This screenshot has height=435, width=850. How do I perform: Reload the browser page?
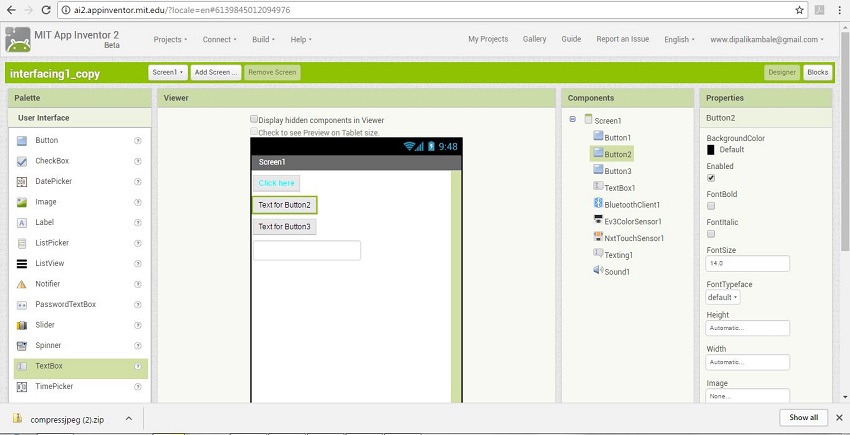pyautogui.click(x=46, y=10)
